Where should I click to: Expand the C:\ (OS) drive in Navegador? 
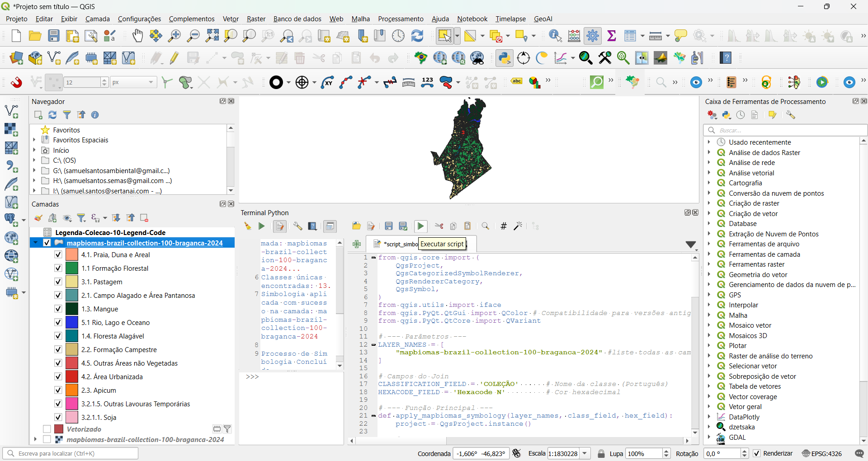tap(34, 160)
